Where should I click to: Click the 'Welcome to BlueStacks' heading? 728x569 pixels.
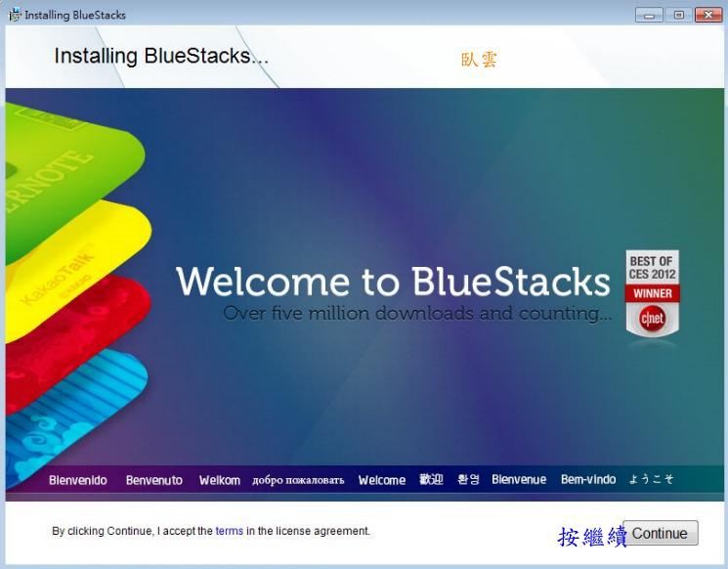click(393, 282)
